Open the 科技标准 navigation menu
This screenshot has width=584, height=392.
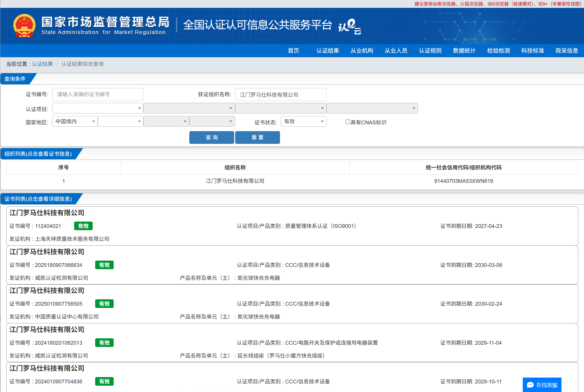[x=533, y=51]
